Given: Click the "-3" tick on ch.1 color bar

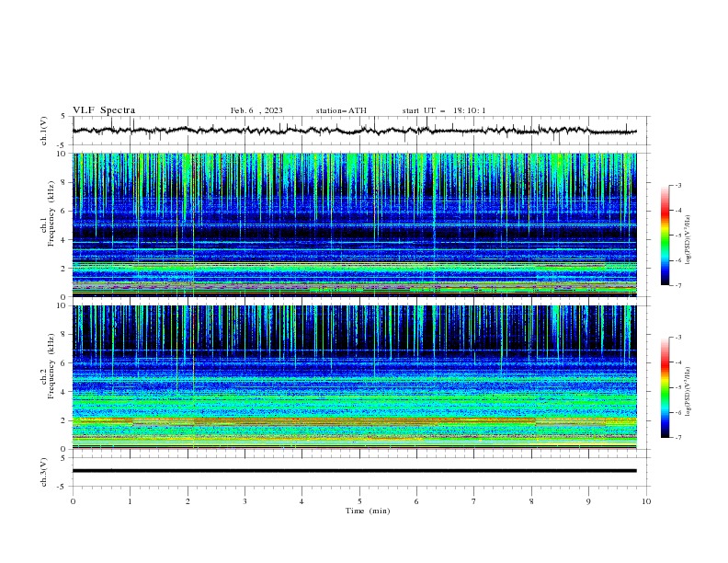Looking at the screenshot, I should [677, 185].
